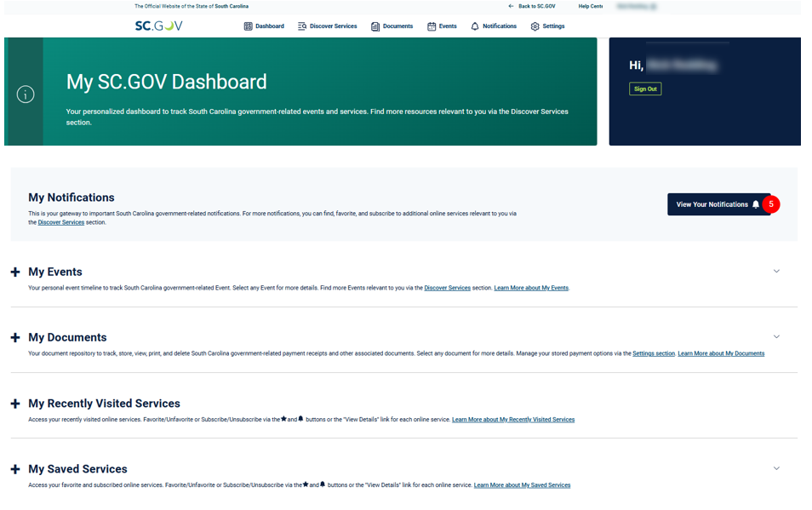The image size is (812, 510).
Task: Click View Your Notifications button
Action: pyautogui.click(x=718, y=204)
